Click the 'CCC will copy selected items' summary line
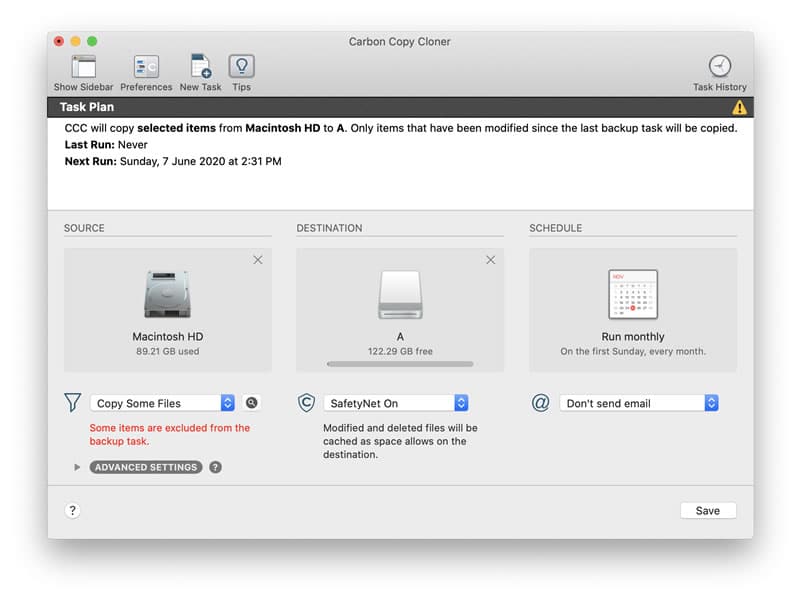This screenshot has height=600, width=800. tap(401, 128)
